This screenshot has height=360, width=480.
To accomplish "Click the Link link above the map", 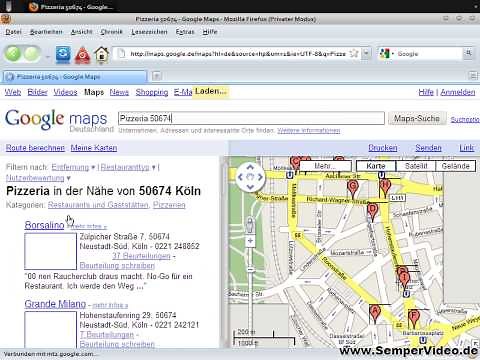I will point(467,148).
